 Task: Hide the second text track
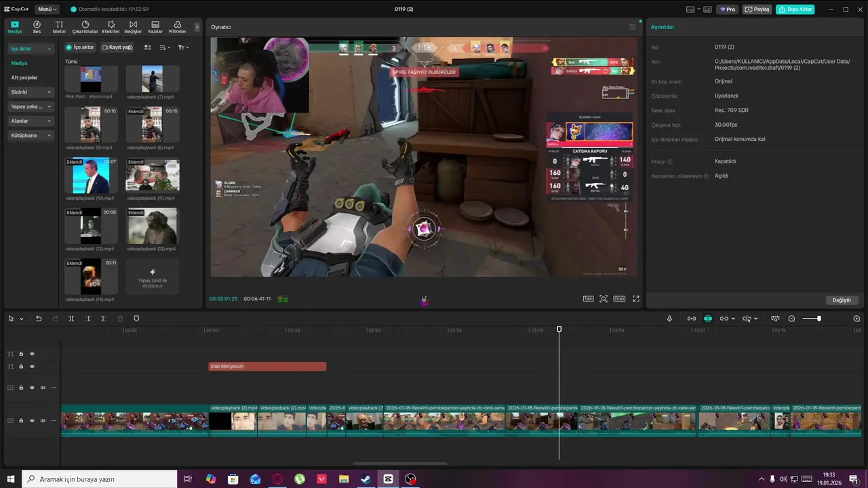[32, 367]
